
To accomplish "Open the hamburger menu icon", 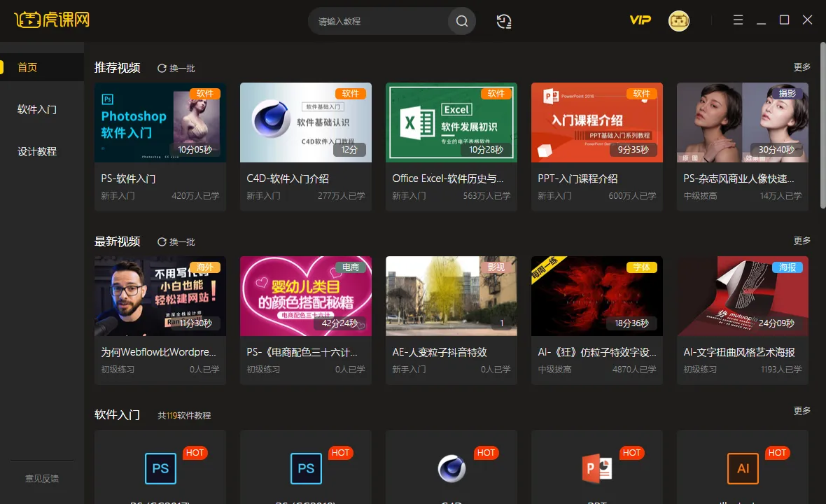I will coord(738,20).
